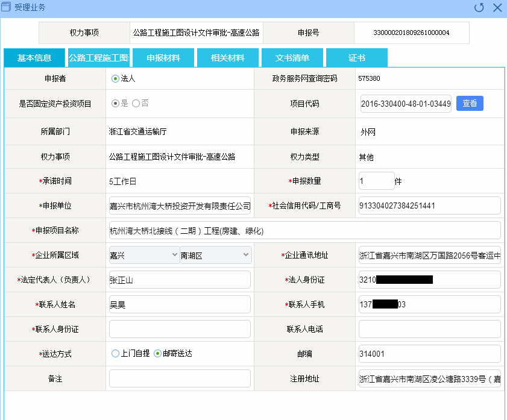Click the 查看 button next to project code
Viewport: 507px width, 420px height.
470,103
